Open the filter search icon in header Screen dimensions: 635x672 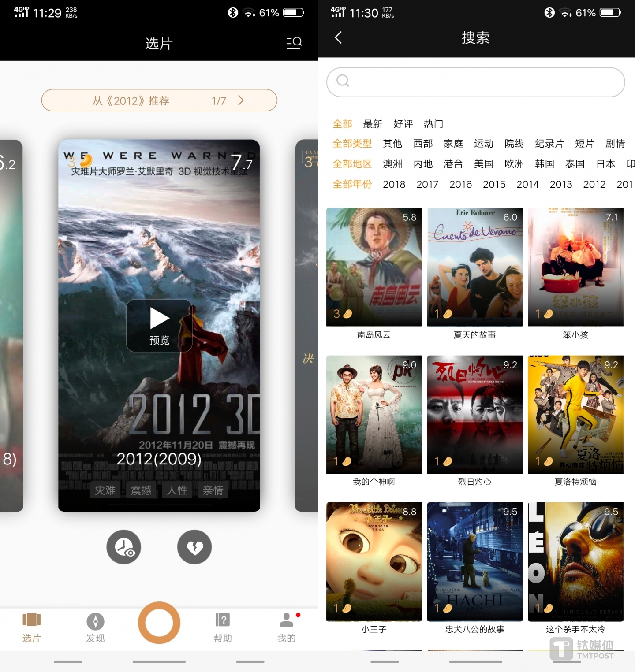pyautogui.click(x=294, y=43)
